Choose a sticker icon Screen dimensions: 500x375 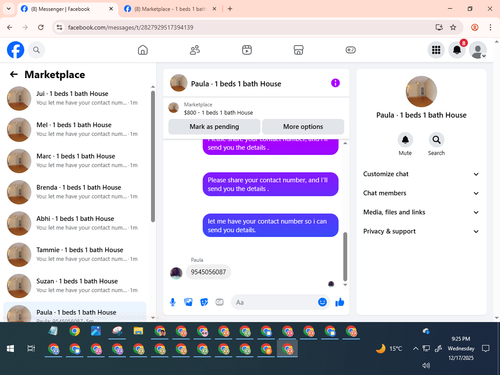tap(204, 302)
